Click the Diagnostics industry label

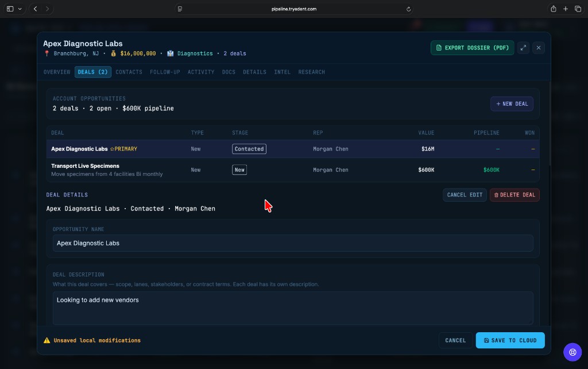[x=195, y=53]
